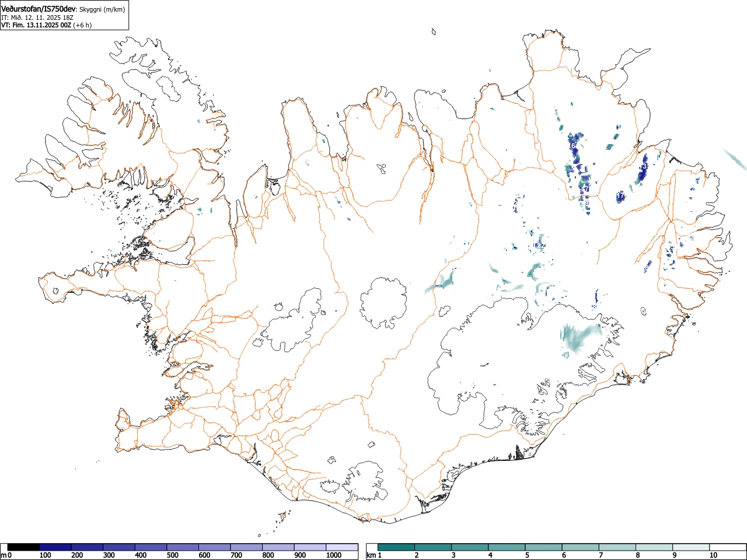Select the 8–9 km legend swatch
This screenshot has width=747, height=560.
point(654,547)
